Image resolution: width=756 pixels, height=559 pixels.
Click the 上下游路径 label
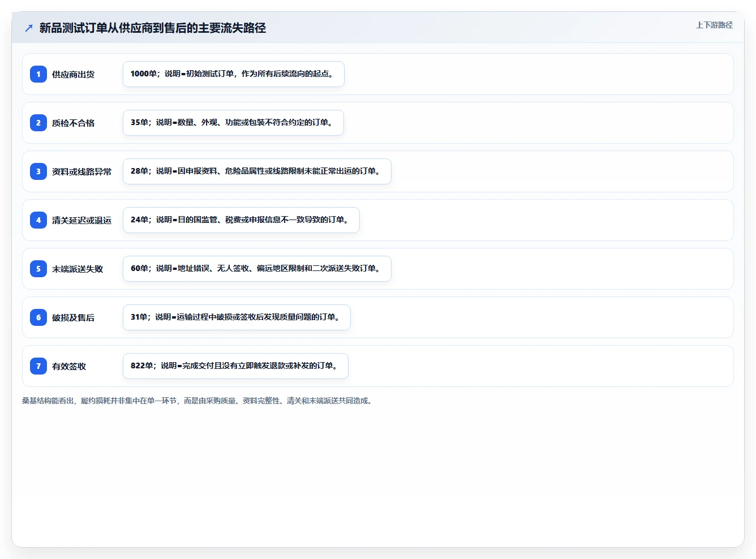(x=714, y=25)
